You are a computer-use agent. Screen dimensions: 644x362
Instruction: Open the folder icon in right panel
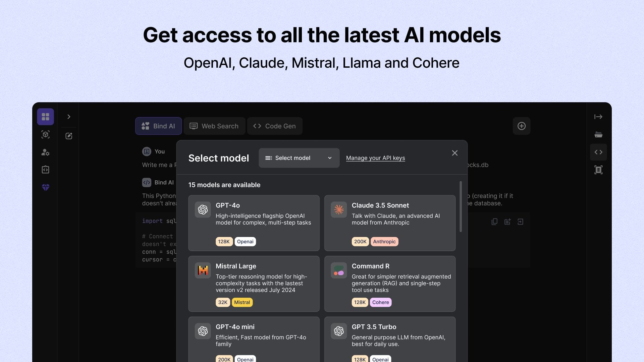(x=598, y=135)
